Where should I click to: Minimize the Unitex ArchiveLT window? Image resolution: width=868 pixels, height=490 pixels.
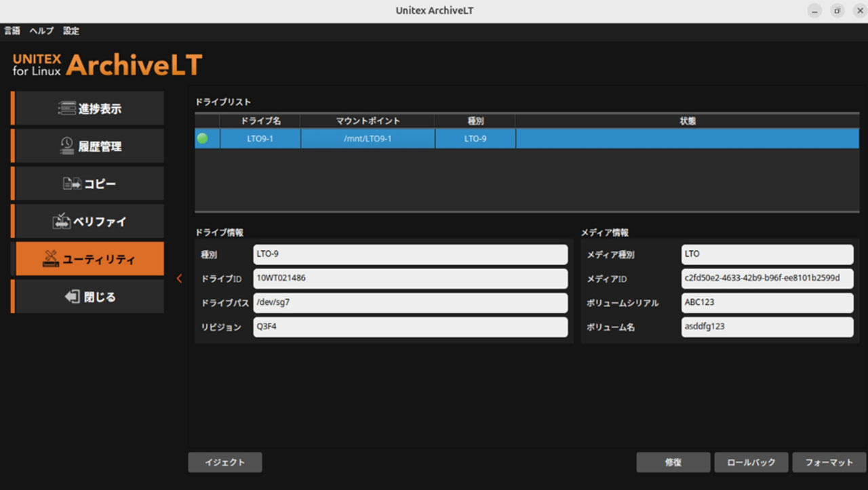click(x=815, y=11)
